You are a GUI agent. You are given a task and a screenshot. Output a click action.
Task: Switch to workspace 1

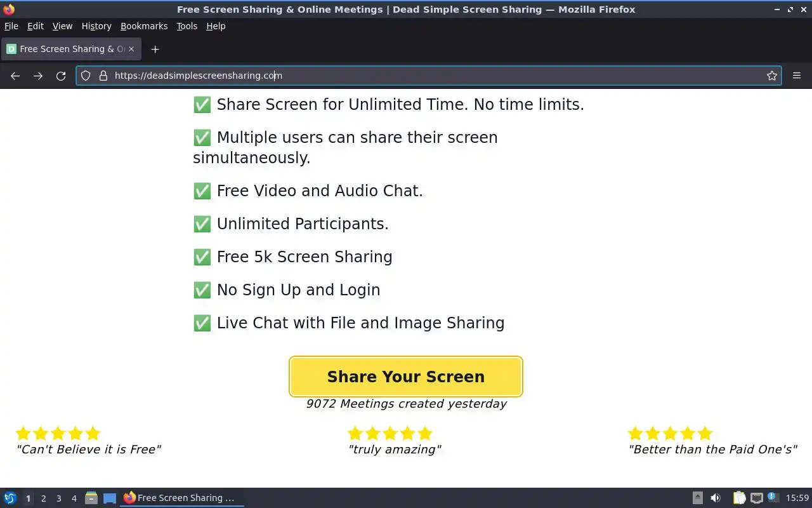28,498
